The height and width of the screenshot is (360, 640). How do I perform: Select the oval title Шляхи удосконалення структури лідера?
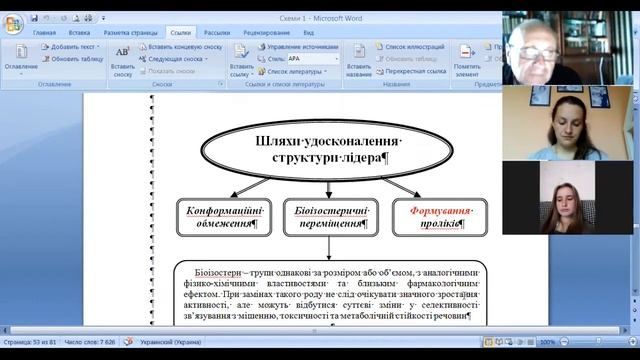[327, 150]
